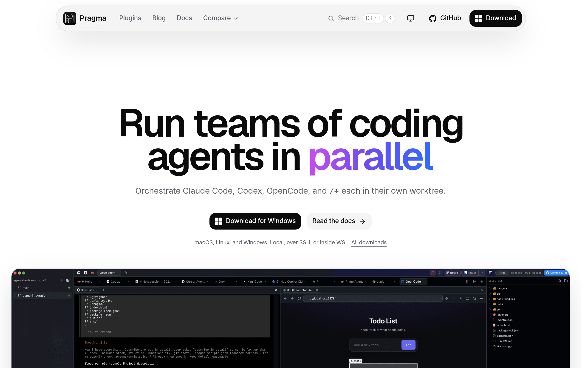This screenshot has height=368, width=588.
Task: Open the Open agent dropdown
Action: click(x=109, y=273)
